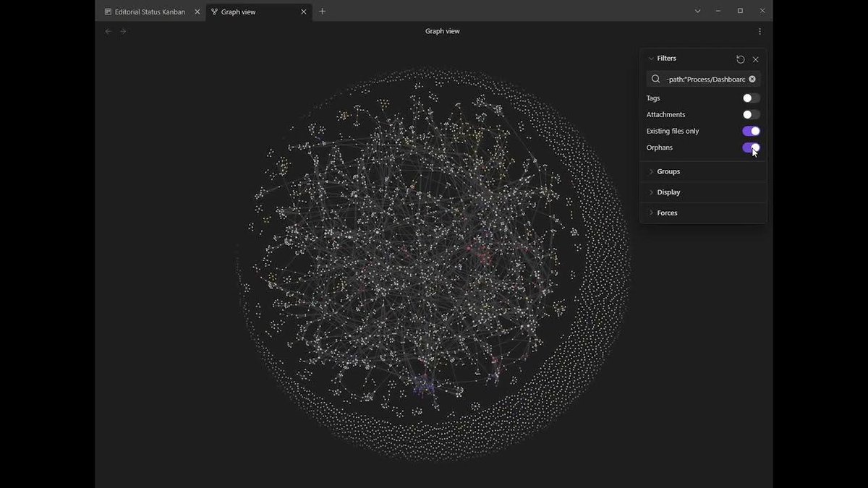The image size is (868, 488).
Task: Open a new tab with the plus button
Action: point(322,11)
